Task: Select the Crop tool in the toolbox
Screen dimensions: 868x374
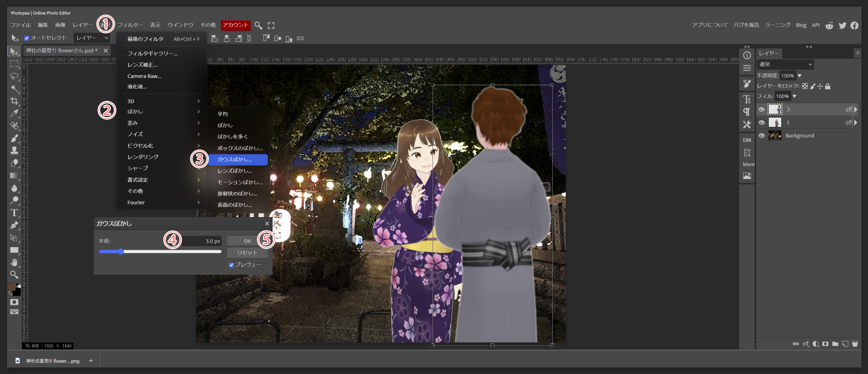Action: pos(15,101)
